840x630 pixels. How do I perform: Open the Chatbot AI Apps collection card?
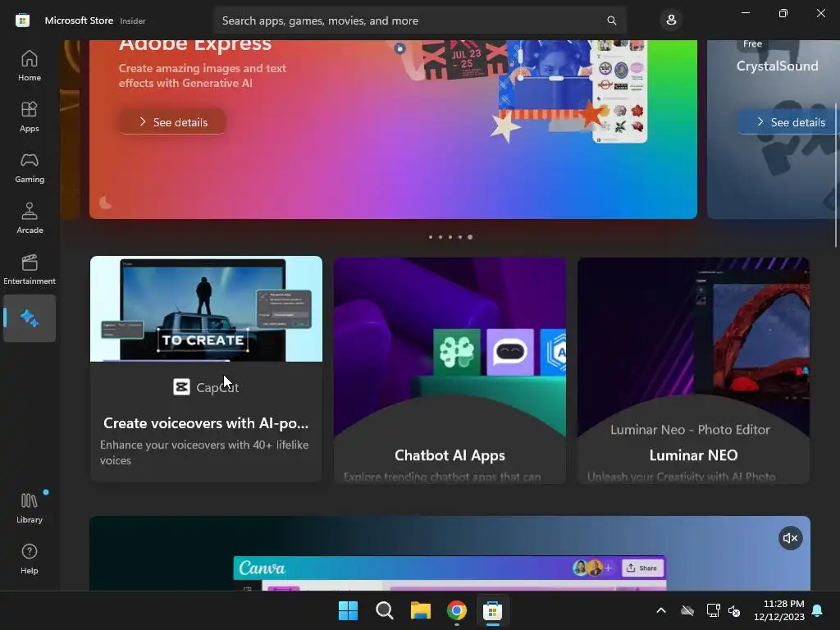450,370
